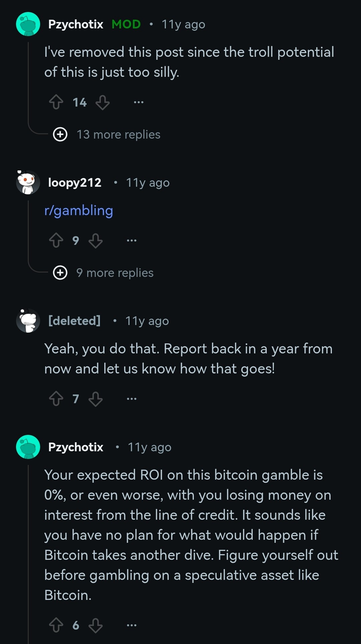Image resolution: width=361 pixels, height=644 pixels.
Task: Downvote the deleted user's comment
Action: tap(96, 399)
